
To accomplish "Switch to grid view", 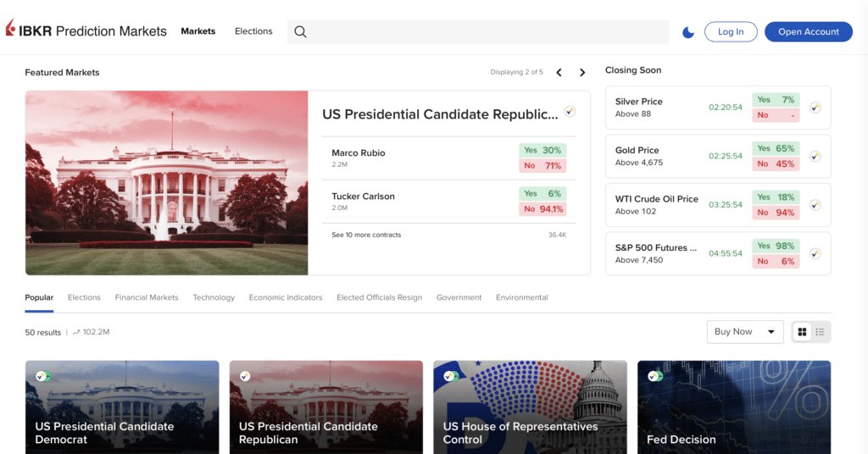I will click(x=802, y=332).
